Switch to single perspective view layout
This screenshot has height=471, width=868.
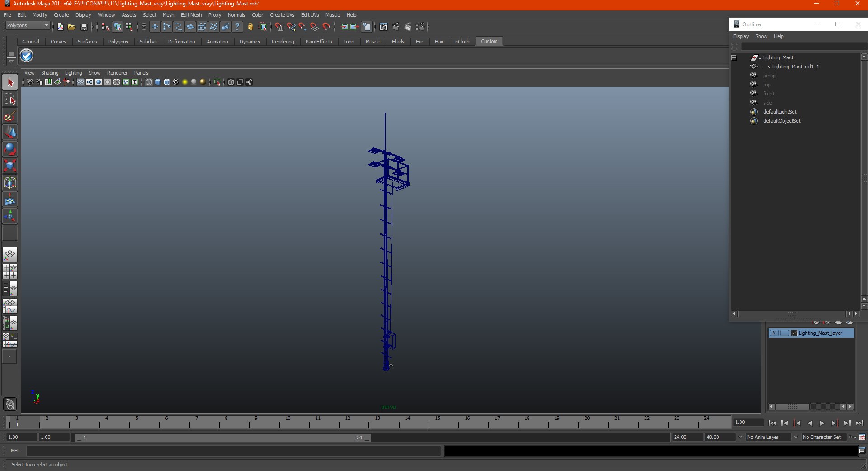(x=10, y=254)
